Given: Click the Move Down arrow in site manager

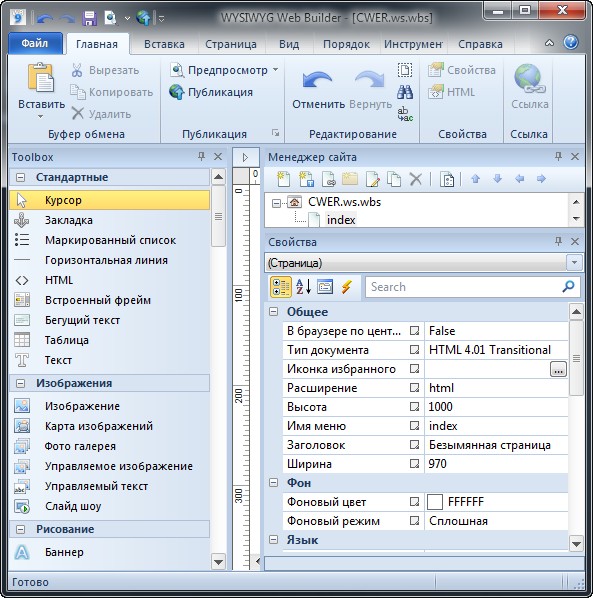Looking at the screenshot, I should click(x=497, y=178).
